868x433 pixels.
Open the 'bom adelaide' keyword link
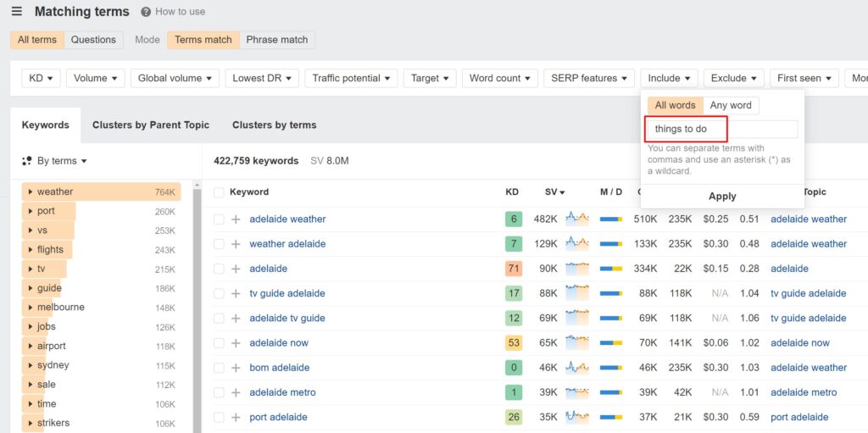[279, 368]
